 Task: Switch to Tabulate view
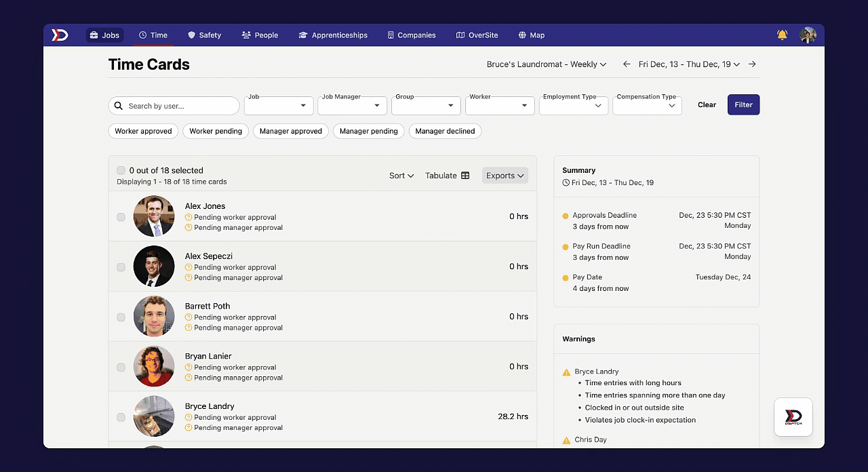click(448, 176)
